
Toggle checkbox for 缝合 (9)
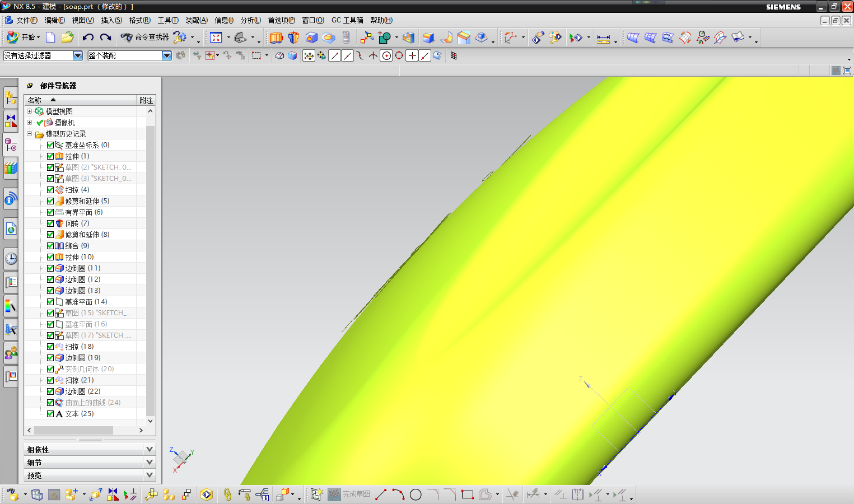pos(50,246)
